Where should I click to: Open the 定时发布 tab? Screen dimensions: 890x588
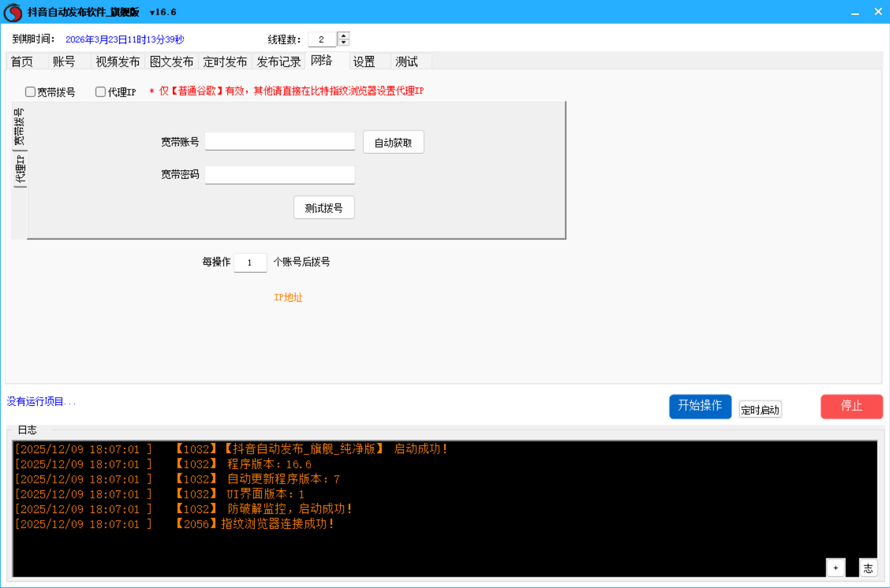[x=225, y=62]
